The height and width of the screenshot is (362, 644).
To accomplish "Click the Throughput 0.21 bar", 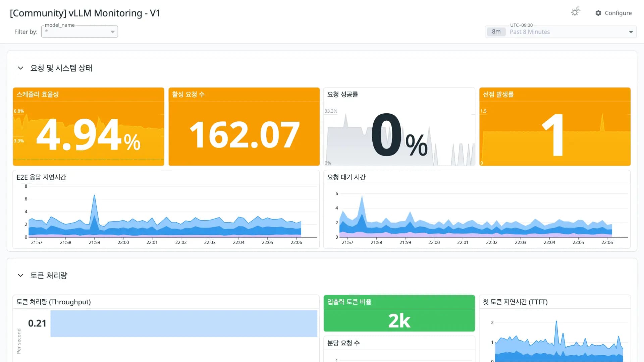I will (x=184, y=323).
